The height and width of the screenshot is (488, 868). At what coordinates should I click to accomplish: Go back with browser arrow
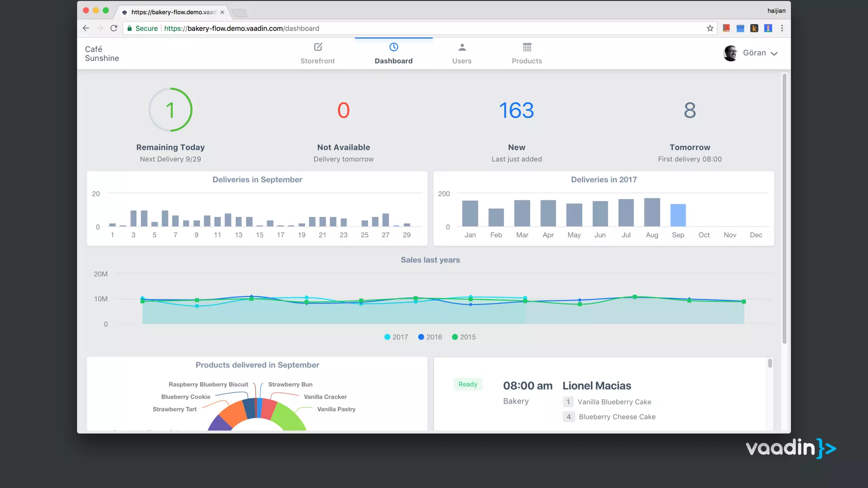point(86,28)
